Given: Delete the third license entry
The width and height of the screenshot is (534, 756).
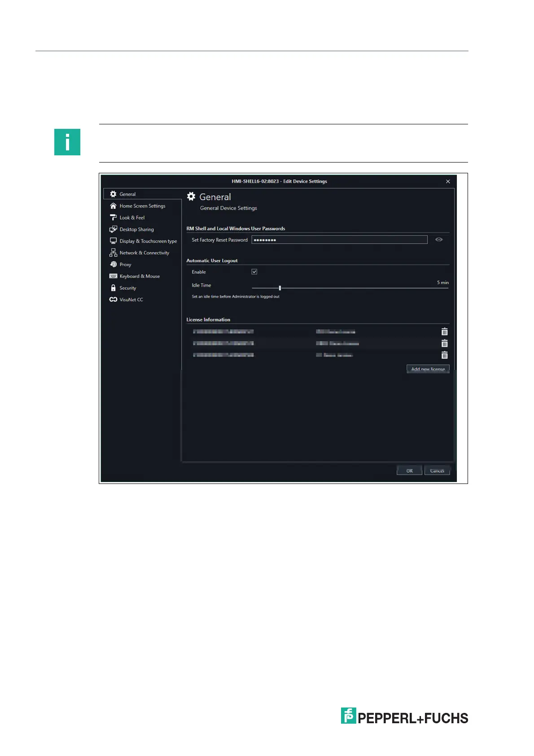Looking at the screenshot, I should click(444, 355).
